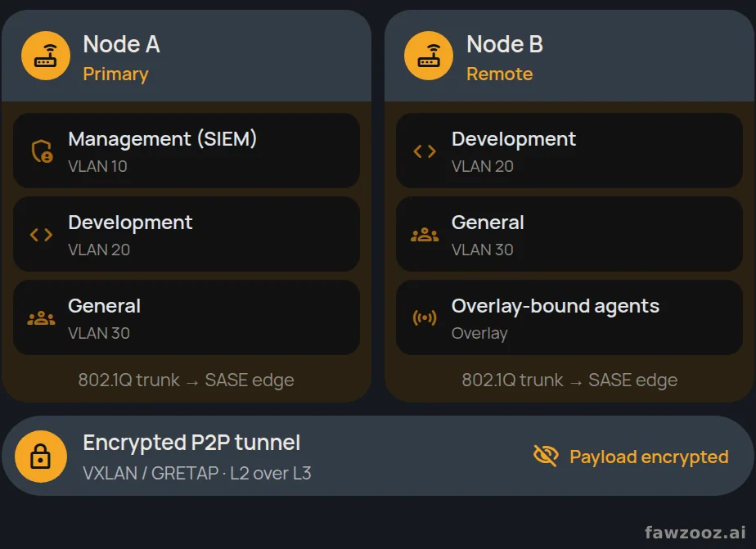Click the Node A router icon
The image size is (756, 549).
pos(46,56)
